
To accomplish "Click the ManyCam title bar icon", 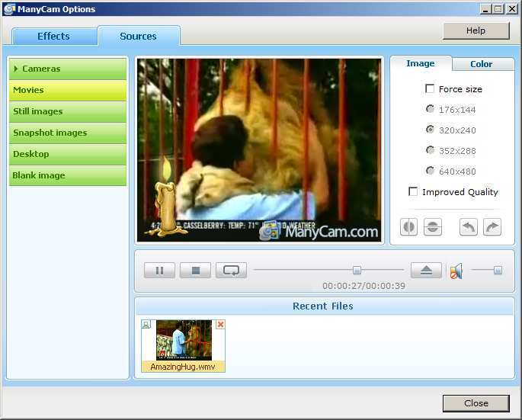I will pyautogui.click(x=9, y=9).
